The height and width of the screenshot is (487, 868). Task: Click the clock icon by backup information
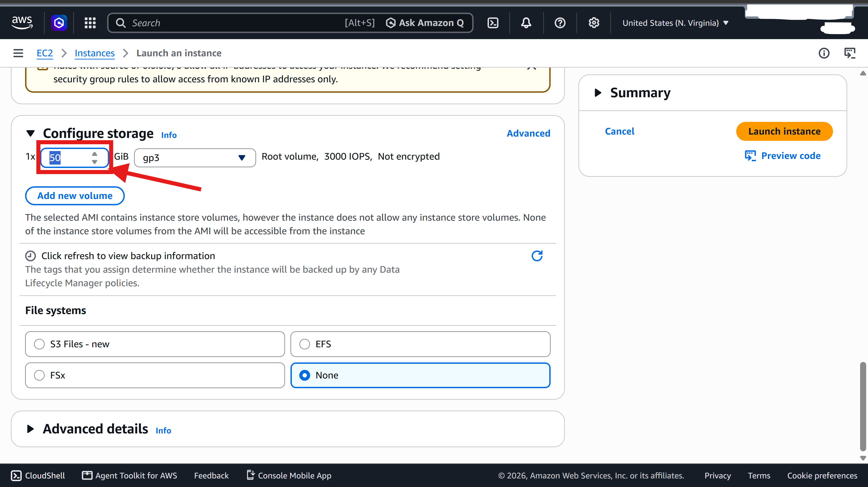click(x=30, y=256)
